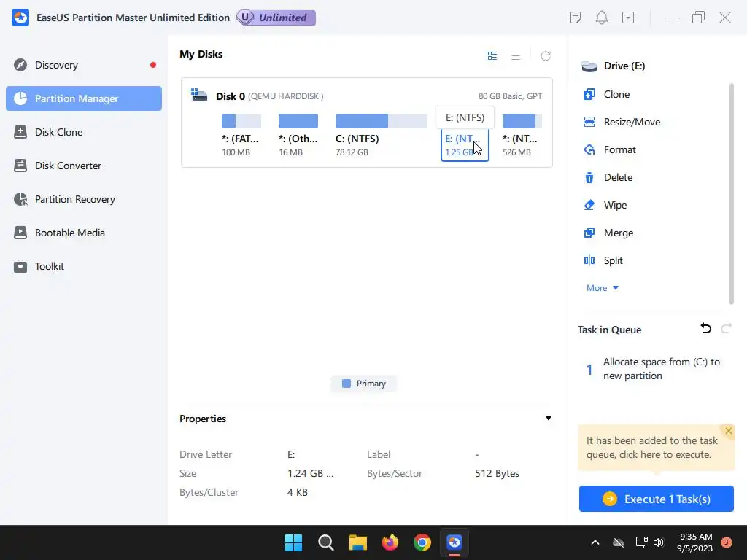Open Disk Converter from sidebar
Screen dimensions: 747x560
(84, 166)
